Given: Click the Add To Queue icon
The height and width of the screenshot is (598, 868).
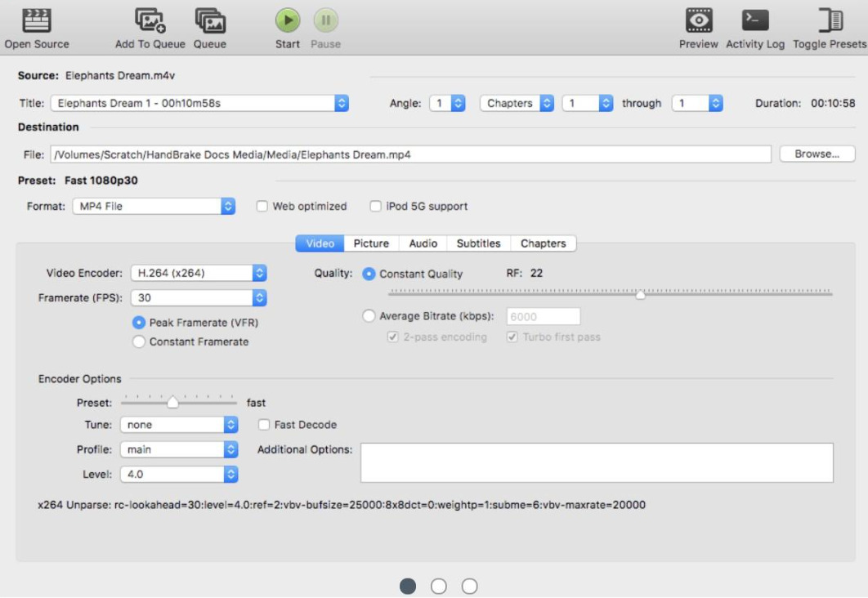Looking at the screenshot, I should (150, 20).
